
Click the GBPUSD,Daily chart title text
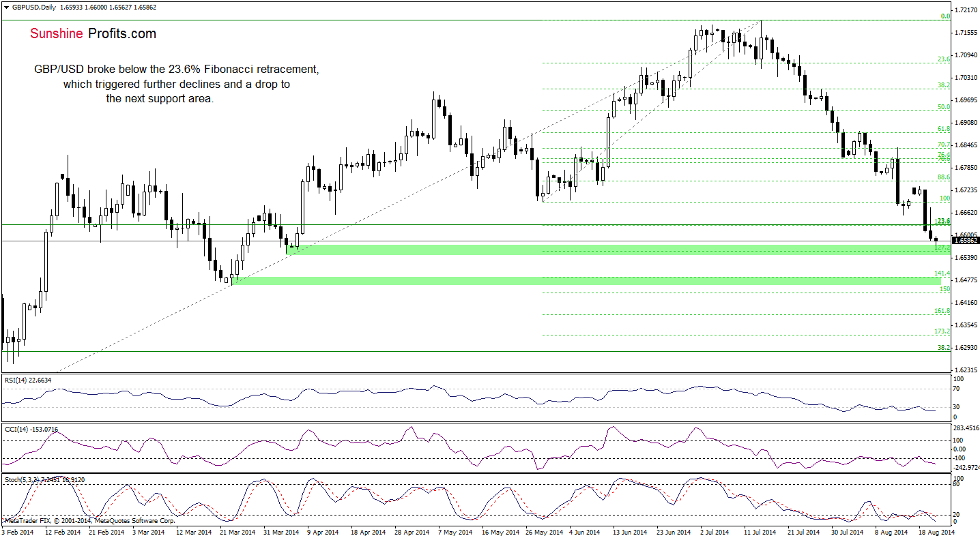(35, 6)
